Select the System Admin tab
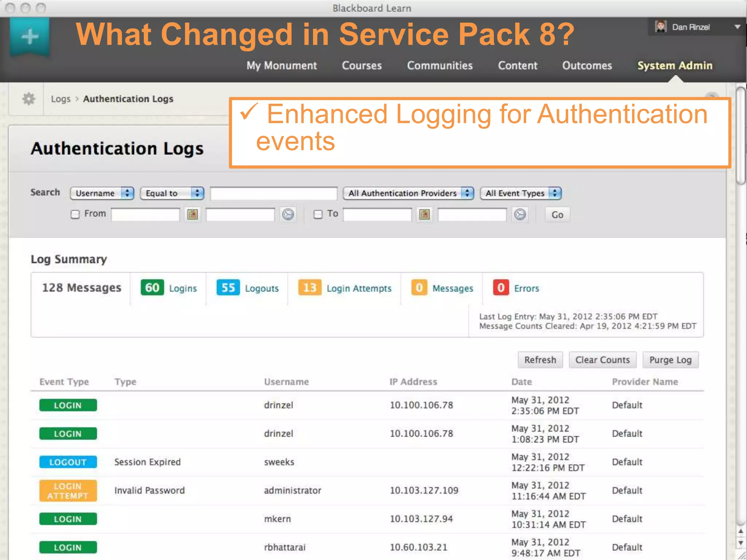The height and width of the screenshot is (560, 747). point(675,66)
